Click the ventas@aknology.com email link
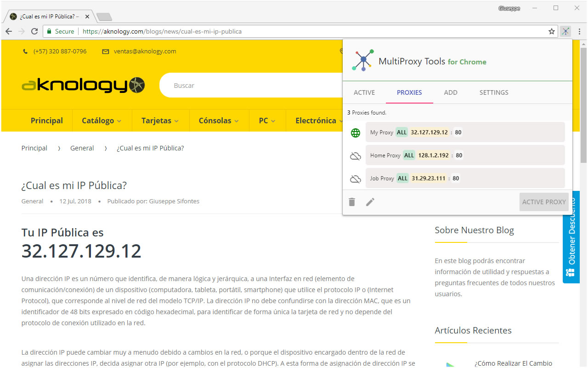 click(145, 52)
